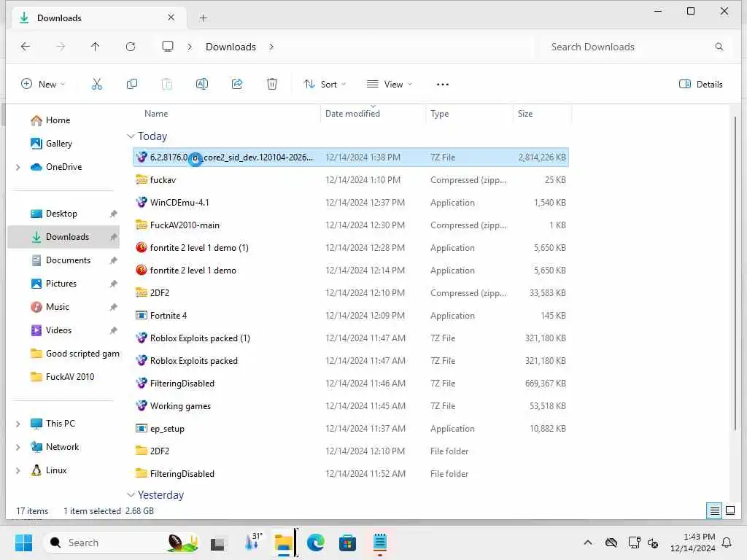This screenshot has height=560, width=747.
Task: Click Downloads in the address breadcrumb
Action: 231,47
